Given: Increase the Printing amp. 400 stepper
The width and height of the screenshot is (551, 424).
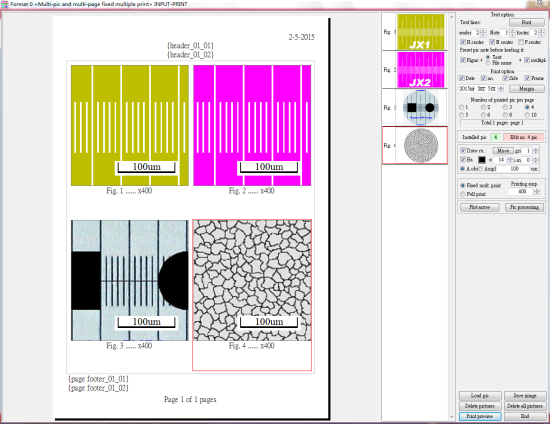Looking at the screenshot, I should click(x=537, y=190).
